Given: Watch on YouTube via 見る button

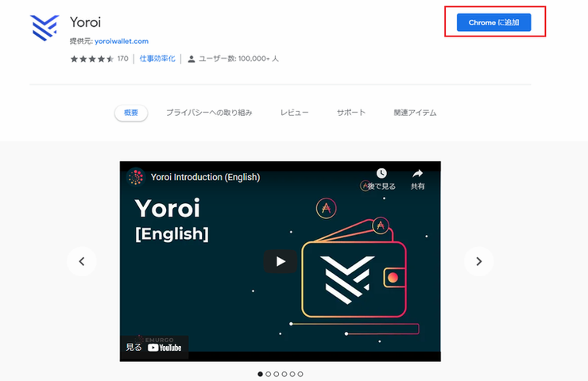Looking at the screenshot, I should click(154, 348).
